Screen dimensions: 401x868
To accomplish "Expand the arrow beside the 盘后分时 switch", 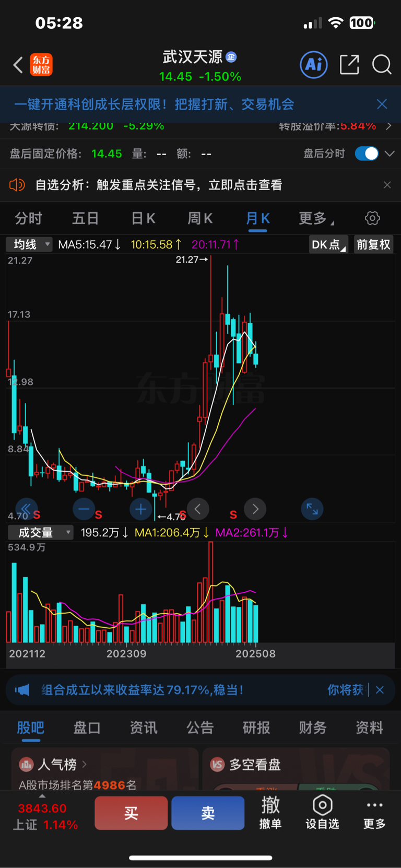I will (x=390, y=154).
